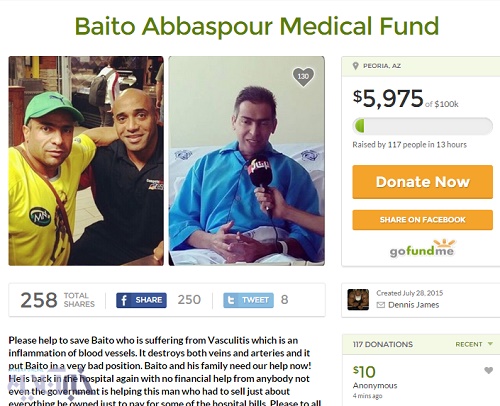Click the Tweet share button

[248, 300]
